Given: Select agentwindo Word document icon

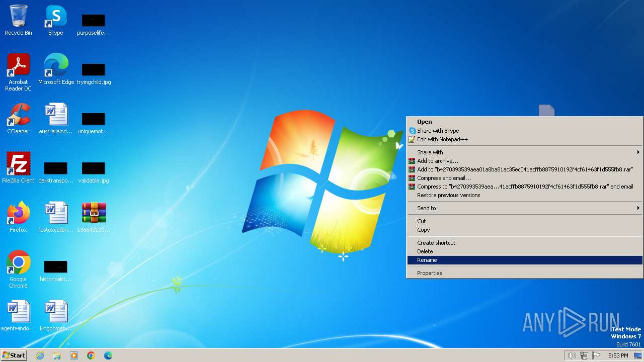Looking at the screenshot, I should 18,315.
